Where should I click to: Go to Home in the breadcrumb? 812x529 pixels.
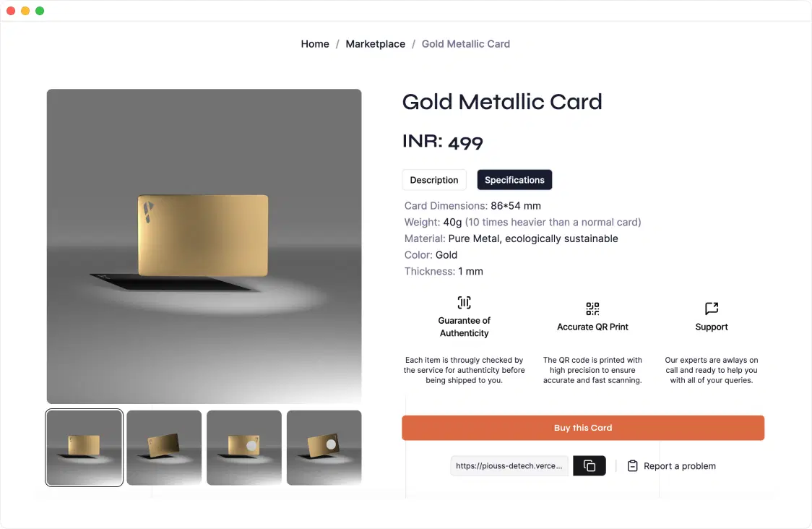(315, 44)
